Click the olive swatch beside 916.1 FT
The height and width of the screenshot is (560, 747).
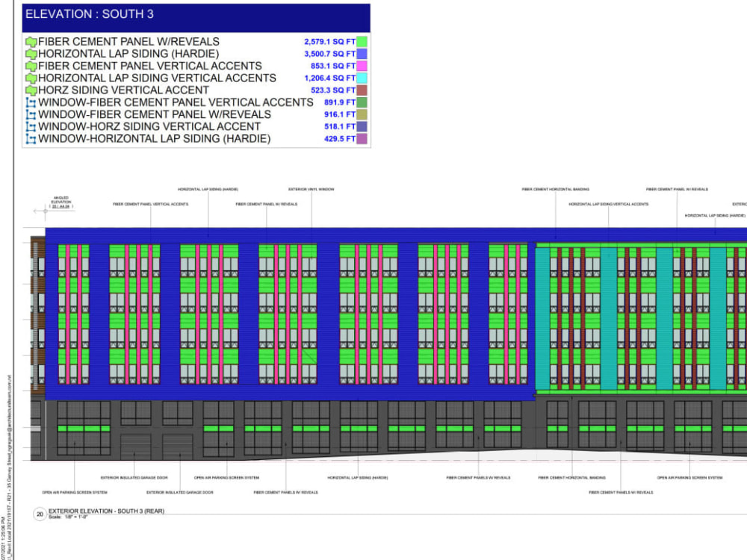(362, 114)
